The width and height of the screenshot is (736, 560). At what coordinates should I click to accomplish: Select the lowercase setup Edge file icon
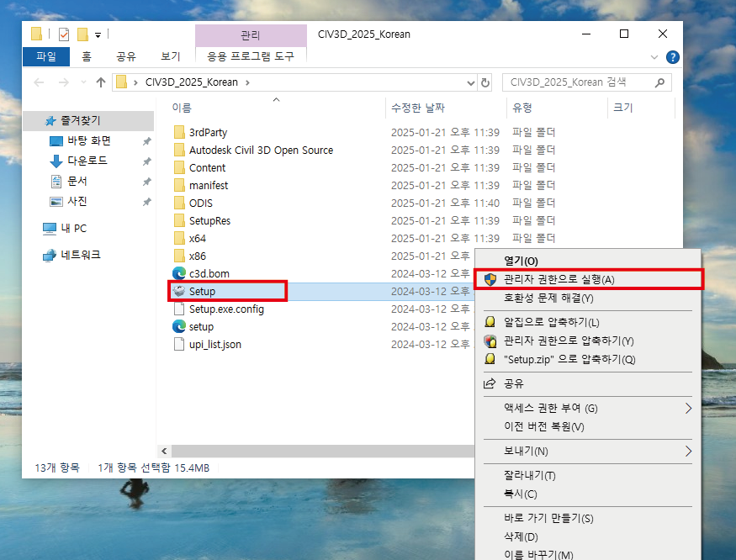coord(179,326)
